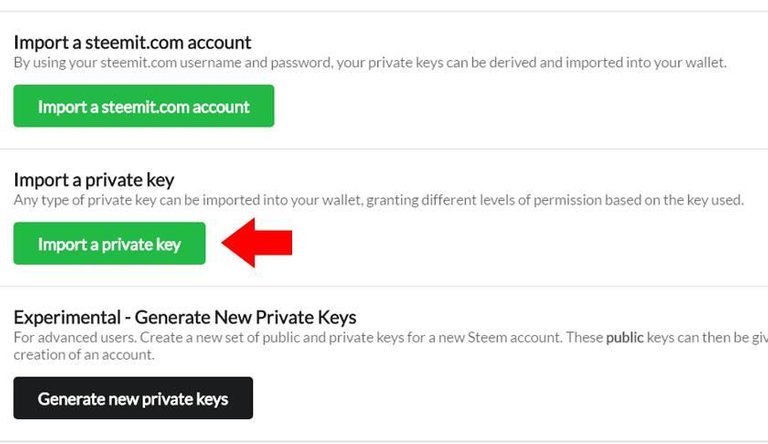Click the bold word "public" in the description
This screenshot has width=768, height=444.
(624, 337)
